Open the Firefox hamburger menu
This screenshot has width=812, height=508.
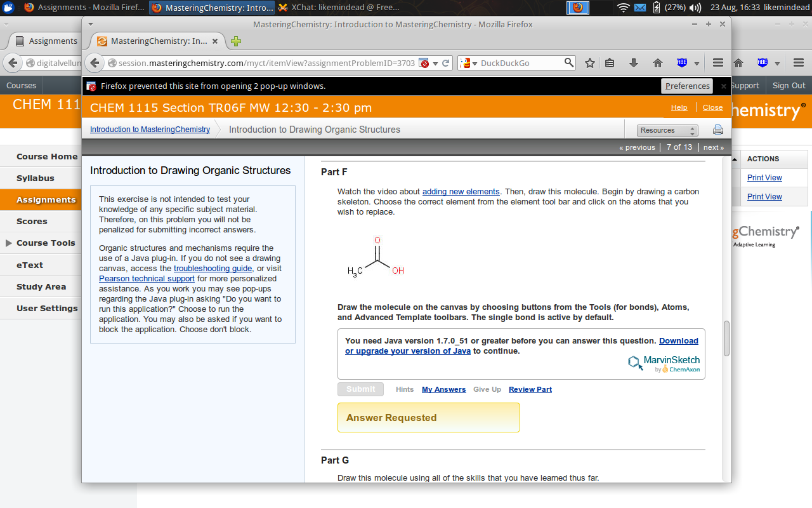click(x=718, y=63)
